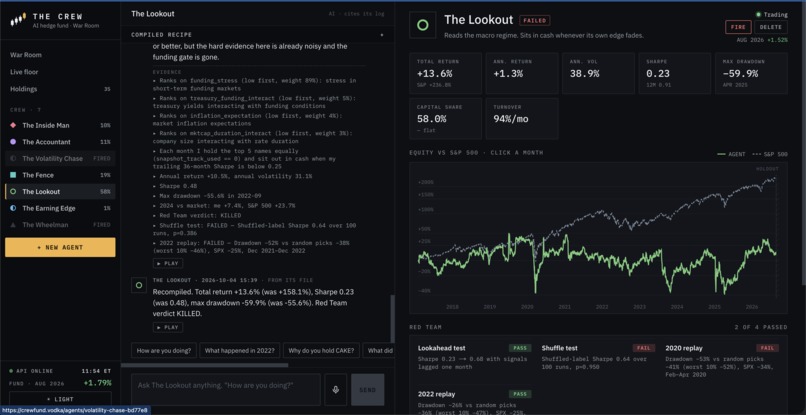
Task: Click the horizontal scrollbar under suggestion chips
Action: pos(205,365)
